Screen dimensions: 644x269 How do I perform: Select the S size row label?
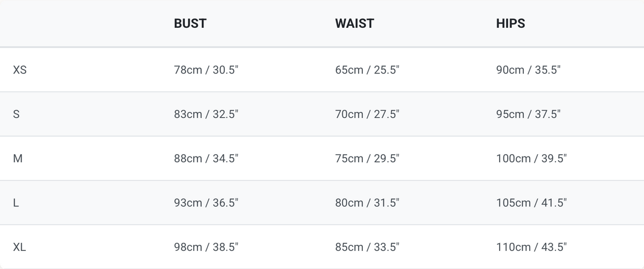pos(16,114)
